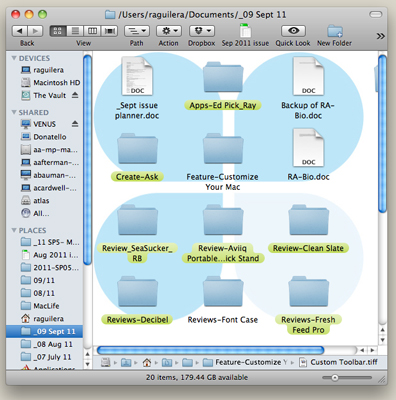
Task: Select Review_SeaSucker_RB folder
Action: pos(137,233)
